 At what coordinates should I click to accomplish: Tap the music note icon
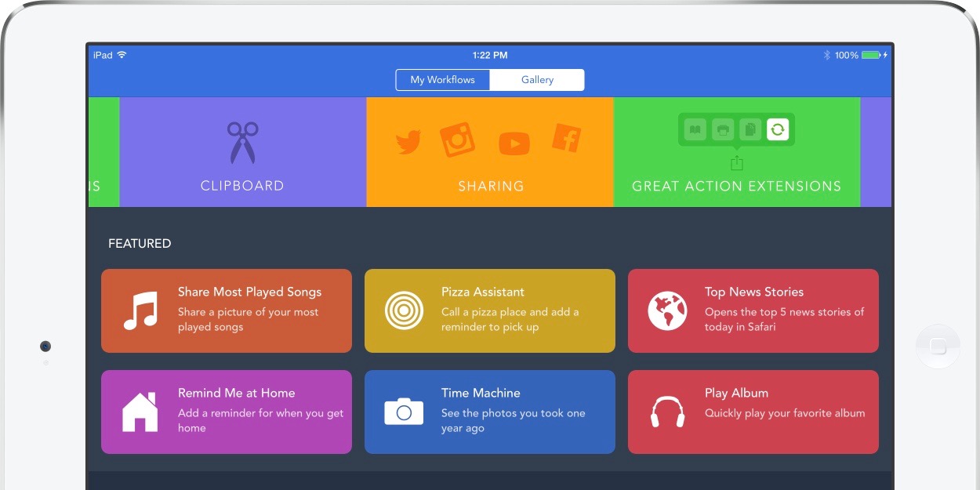point(141,310)
